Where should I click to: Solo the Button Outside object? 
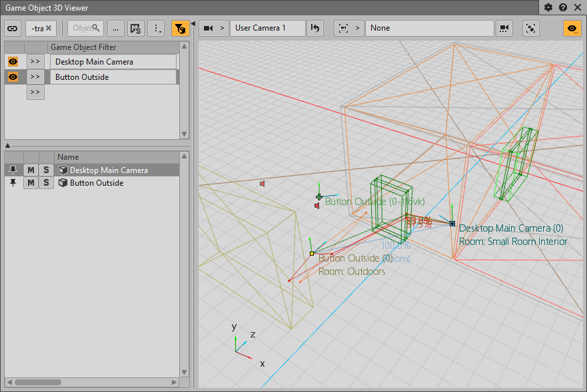click(46, 183)
